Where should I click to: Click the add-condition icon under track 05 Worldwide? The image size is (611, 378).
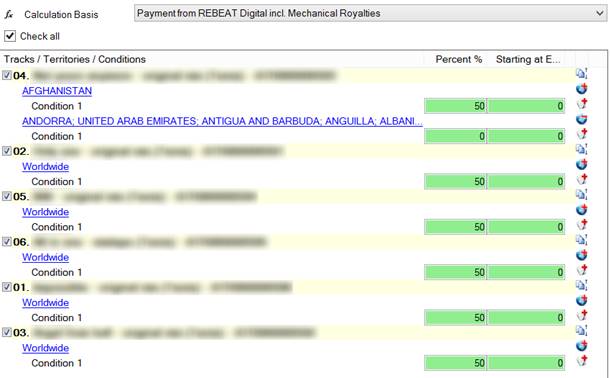[x=582, y=225]
